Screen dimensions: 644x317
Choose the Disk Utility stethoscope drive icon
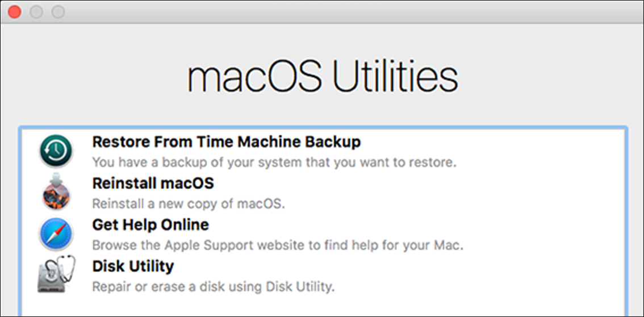pos(57,275)
